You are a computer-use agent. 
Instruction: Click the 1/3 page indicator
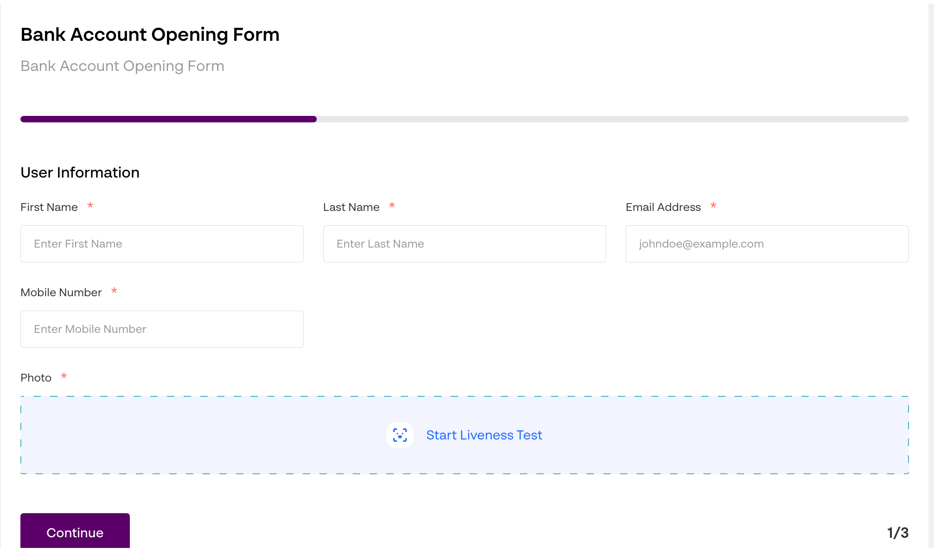pyautogui.click(x=898, y=533)
